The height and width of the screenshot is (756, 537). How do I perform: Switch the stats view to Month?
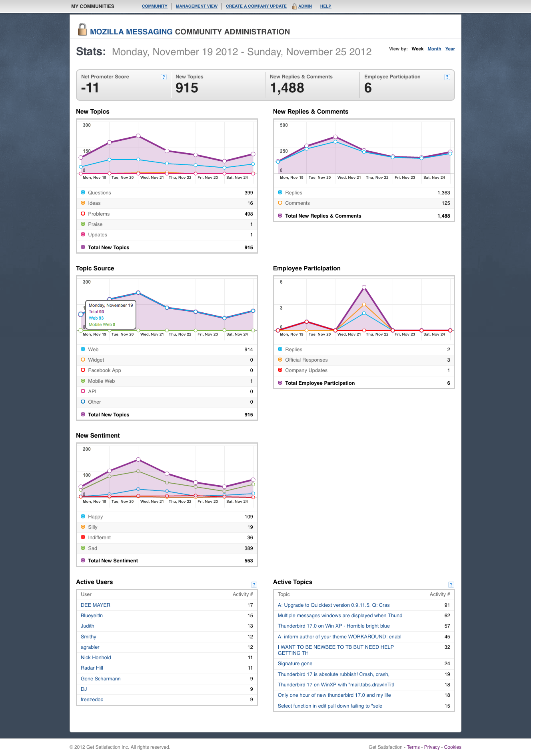point(434,49)
